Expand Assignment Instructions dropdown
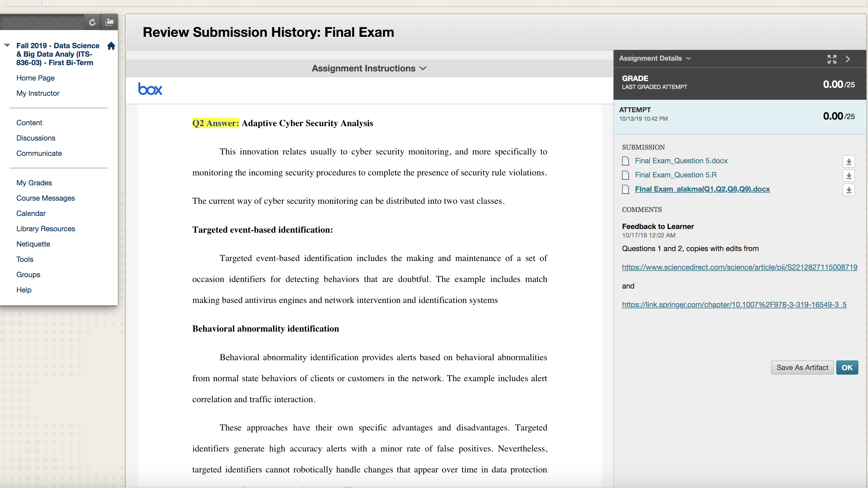Image resolution: width=868 pixels, height=488 pixels. tap(369, 68)
